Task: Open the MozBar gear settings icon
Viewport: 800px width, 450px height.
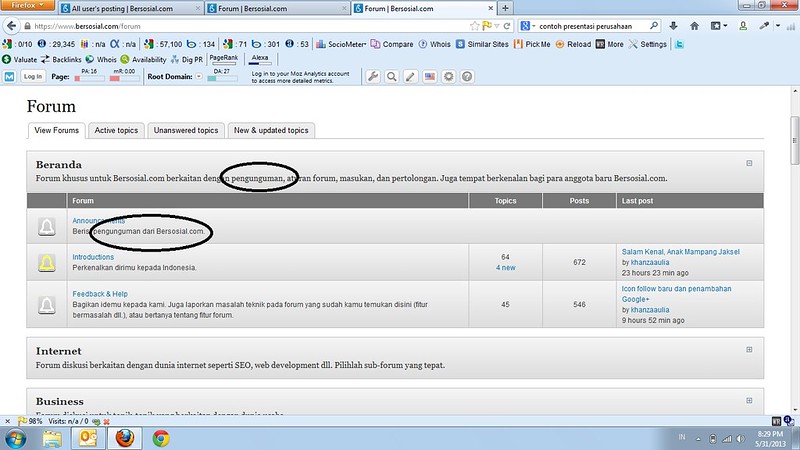Action: coord(448,77)
